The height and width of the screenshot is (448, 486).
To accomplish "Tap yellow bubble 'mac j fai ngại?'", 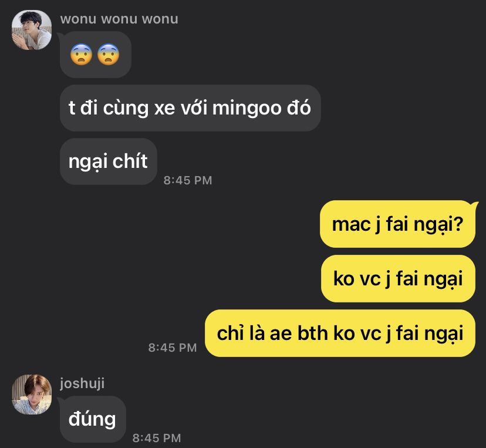I will point(398,224).
